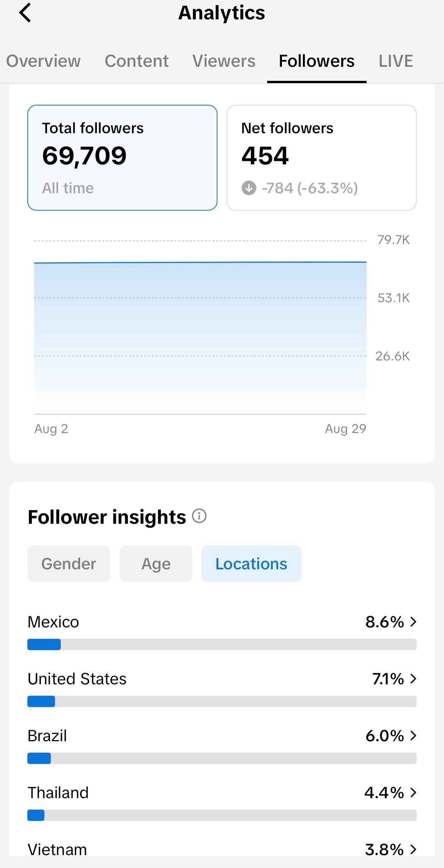Open the Viewers tab

(224, 61)
